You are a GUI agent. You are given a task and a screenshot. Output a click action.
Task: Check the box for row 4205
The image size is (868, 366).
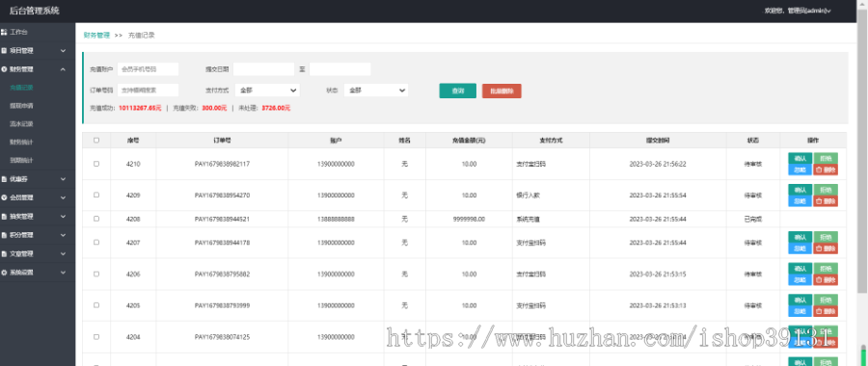[x=96, y=305]
